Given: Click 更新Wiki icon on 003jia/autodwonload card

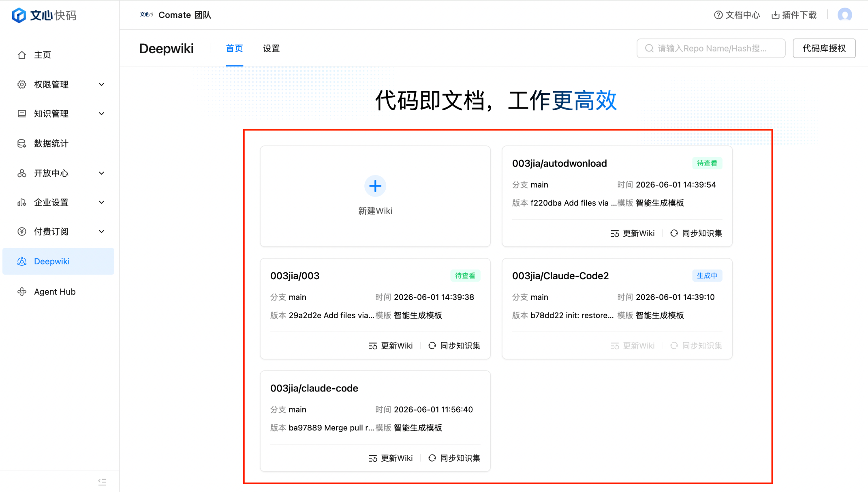Looking at the screenshot, I should [x=615, y=233].
